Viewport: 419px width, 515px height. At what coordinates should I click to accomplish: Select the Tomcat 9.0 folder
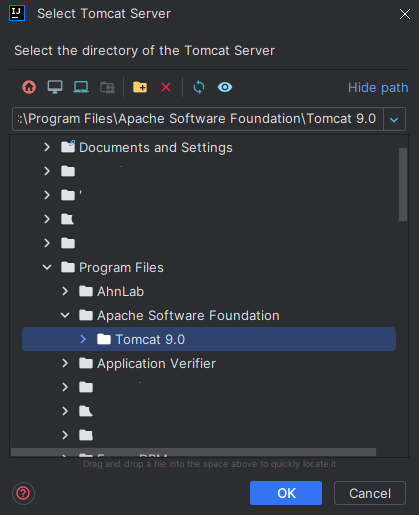[x=209, y=339]
